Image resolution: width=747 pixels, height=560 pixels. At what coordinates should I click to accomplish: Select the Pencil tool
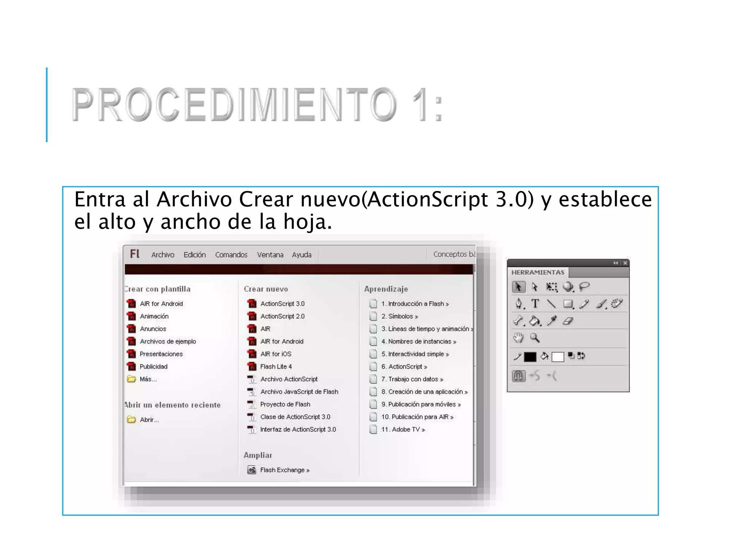point(584,304)
